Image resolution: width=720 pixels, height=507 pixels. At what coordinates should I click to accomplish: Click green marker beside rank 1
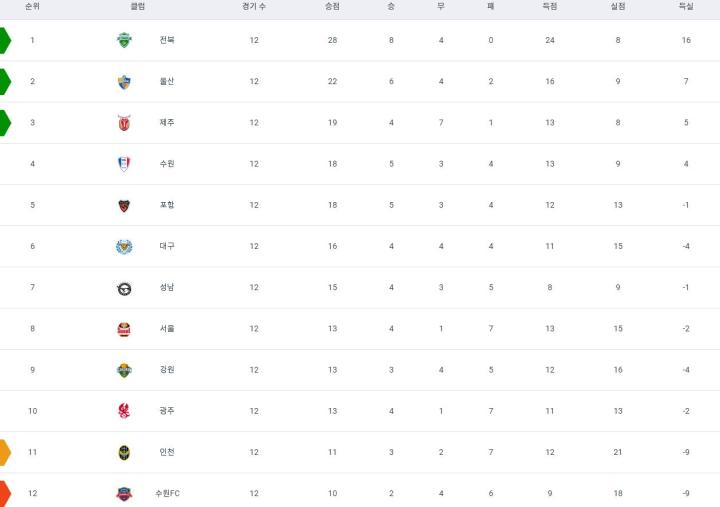coord(5,41)
